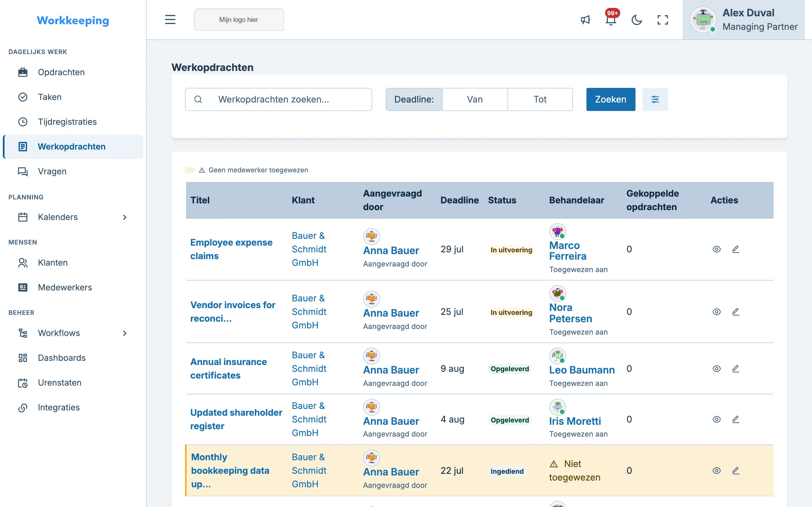Open Alex Duval user profile menu
The height and width of the screenshot is (507, 812).
(x=743, y=20)
